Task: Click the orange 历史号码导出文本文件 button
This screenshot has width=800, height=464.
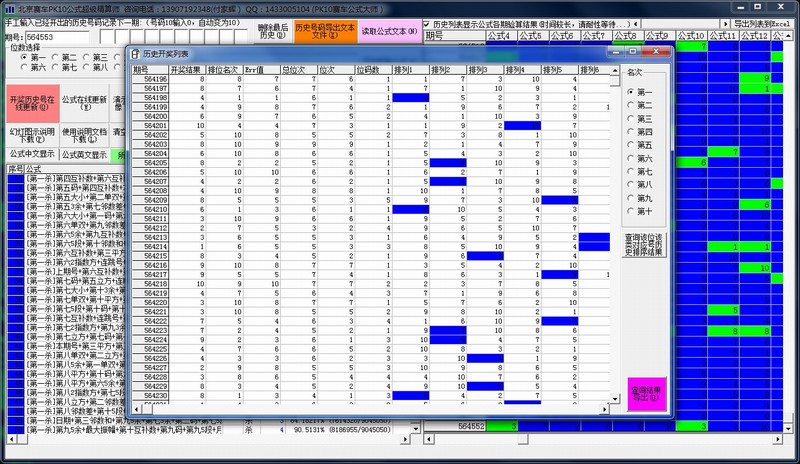Action: [322, 29]
